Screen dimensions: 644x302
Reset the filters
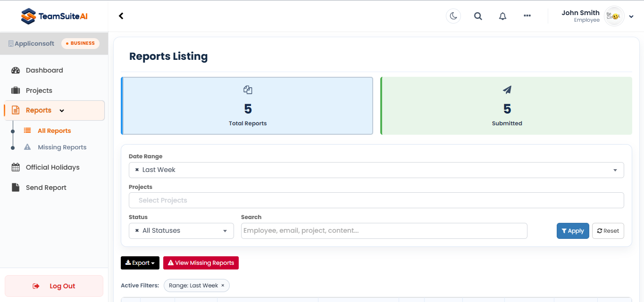608,231
